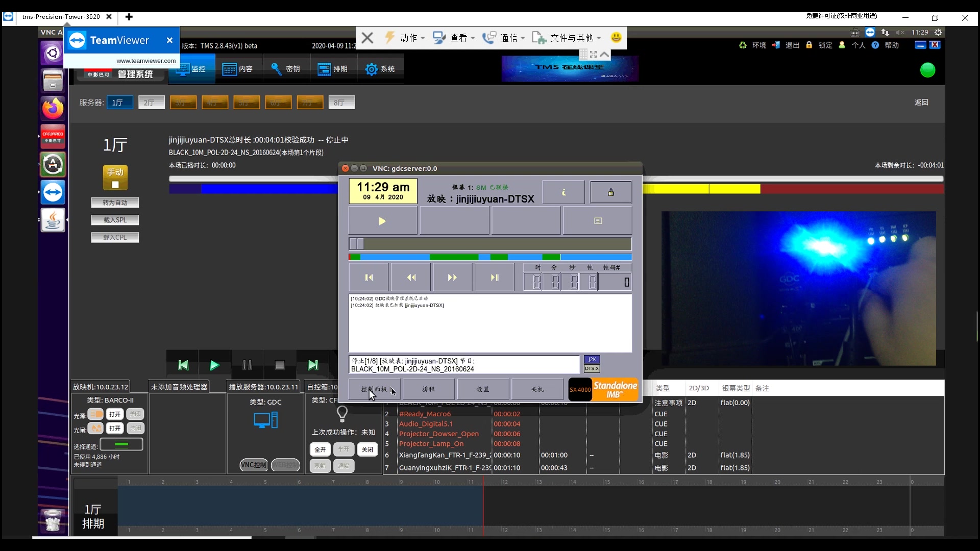The height and width of the screenshot is (551, 980).
Task: Turn off the light source with 关闭
Action: (x=135, y=414)
